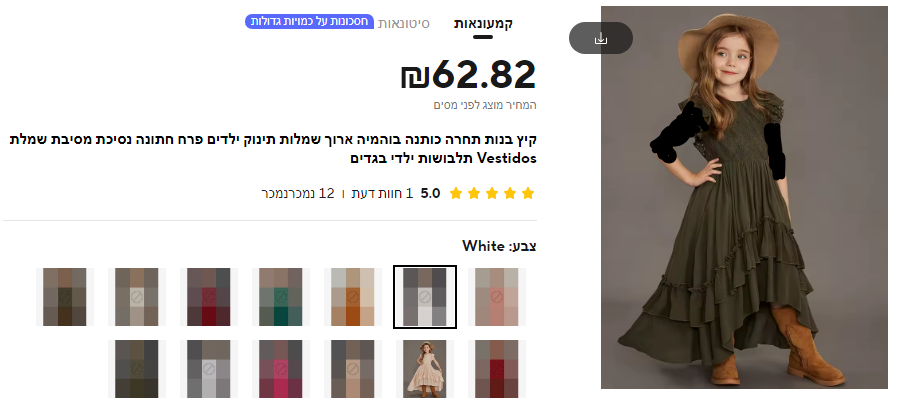Select the dark olive swatch in bottom row
Viewport: 915px width, 409px height.
[137, 369]
